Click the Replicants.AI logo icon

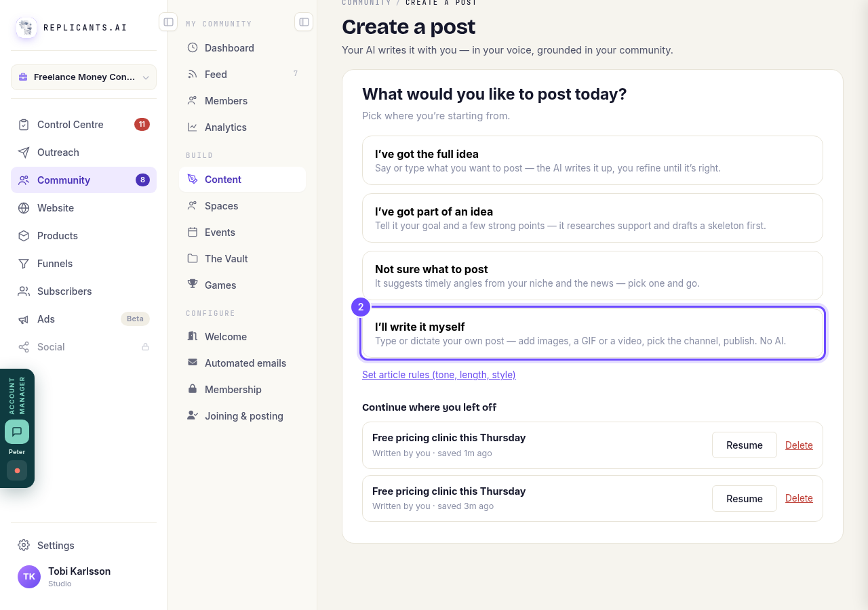pos(26,28)
